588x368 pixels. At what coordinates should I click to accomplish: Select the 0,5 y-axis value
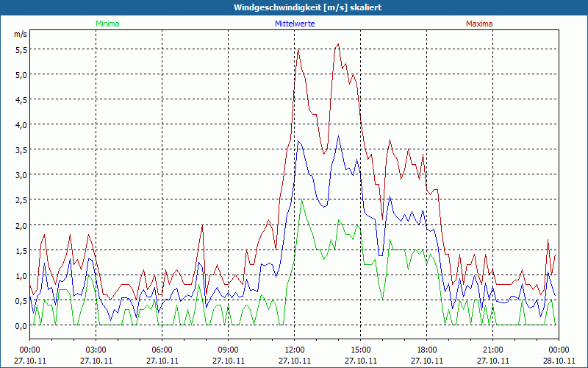(21, 301)
